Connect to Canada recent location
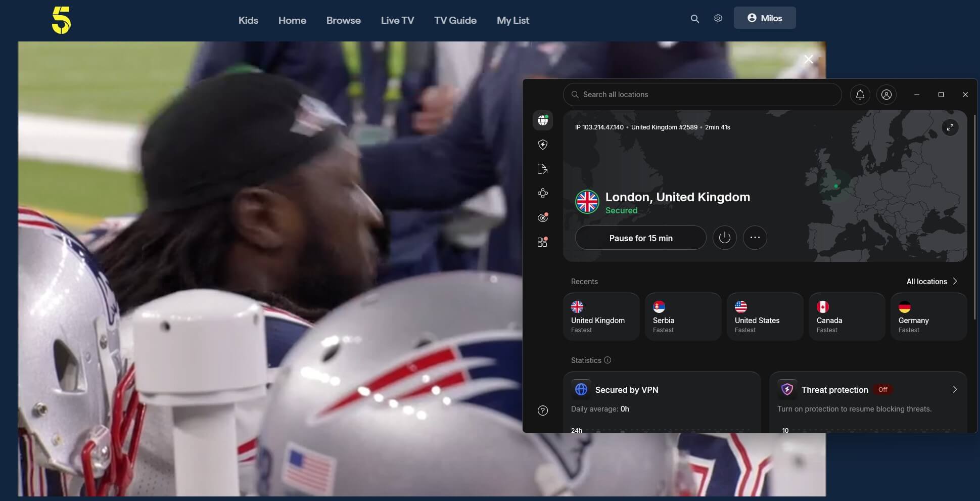This screenshot has height=501, width=980. click(847, 317)
